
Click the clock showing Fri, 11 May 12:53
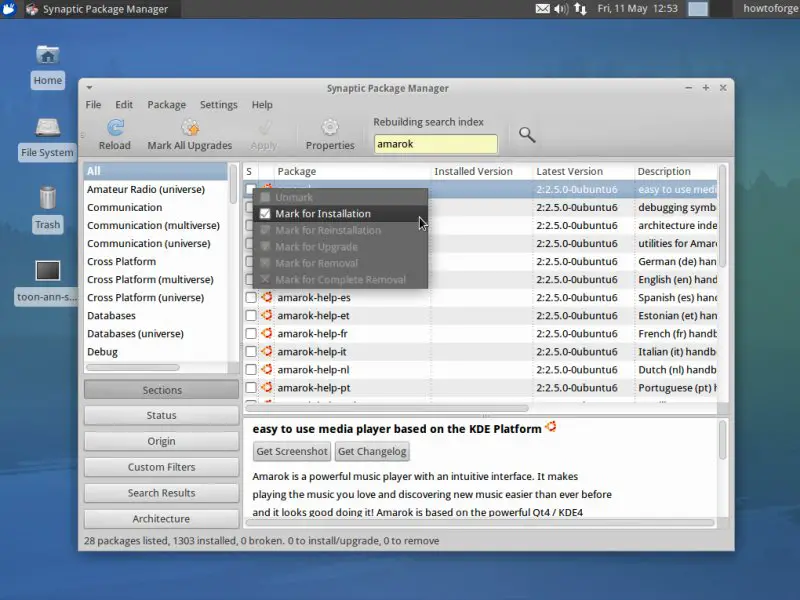638,9
